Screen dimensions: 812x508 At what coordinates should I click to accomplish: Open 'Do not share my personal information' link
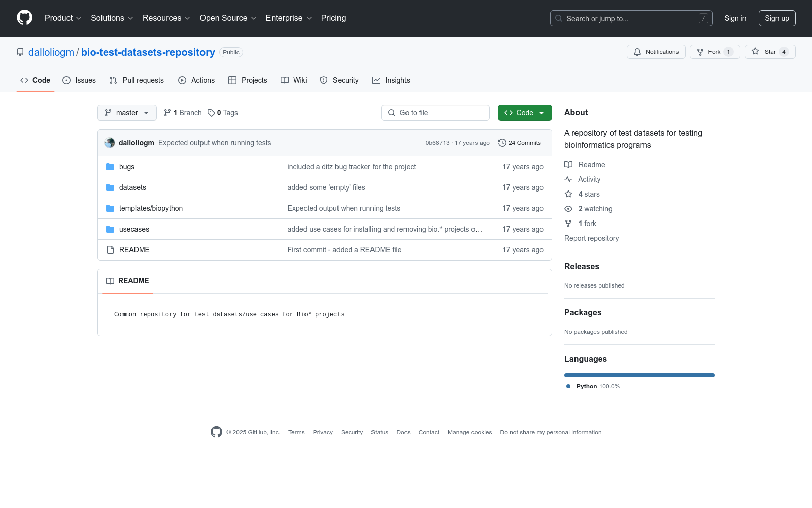coord(551,432)
